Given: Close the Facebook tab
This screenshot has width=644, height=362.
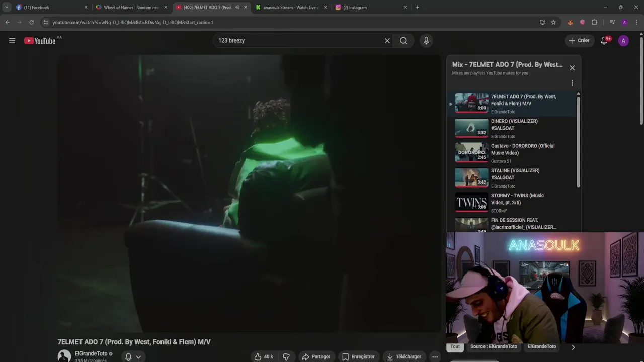Looking at the screenshot, I should click(86, 7).
